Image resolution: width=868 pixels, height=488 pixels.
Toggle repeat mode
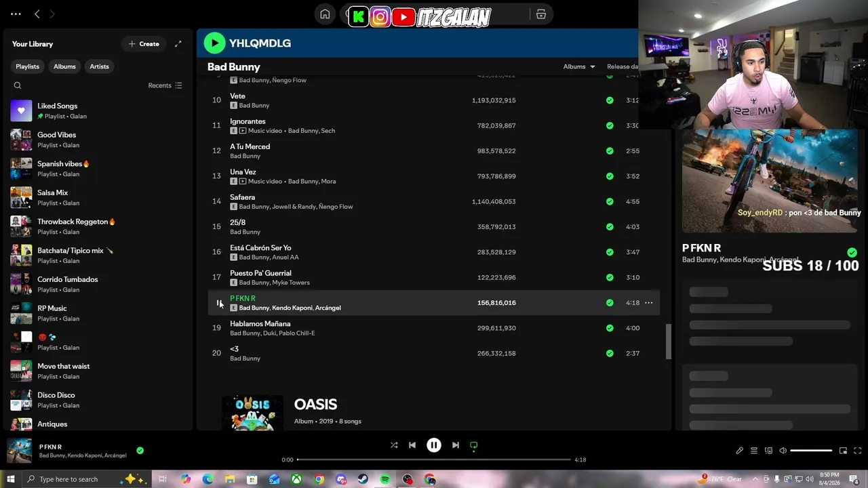pyautogui.click(x=474, y=445)
